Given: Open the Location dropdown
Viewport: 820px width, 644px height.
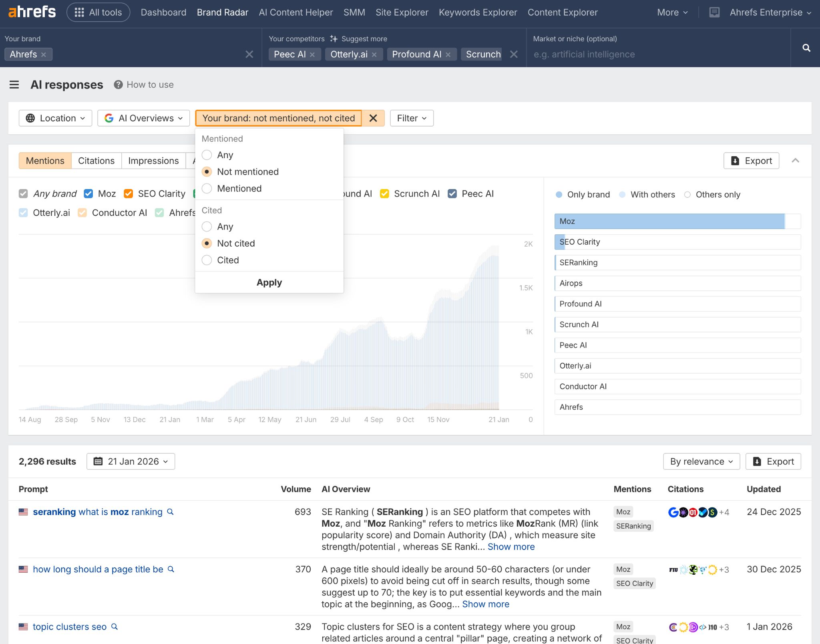Looking at the screenshot, I should pyautogui.click(x=55, y=118).
